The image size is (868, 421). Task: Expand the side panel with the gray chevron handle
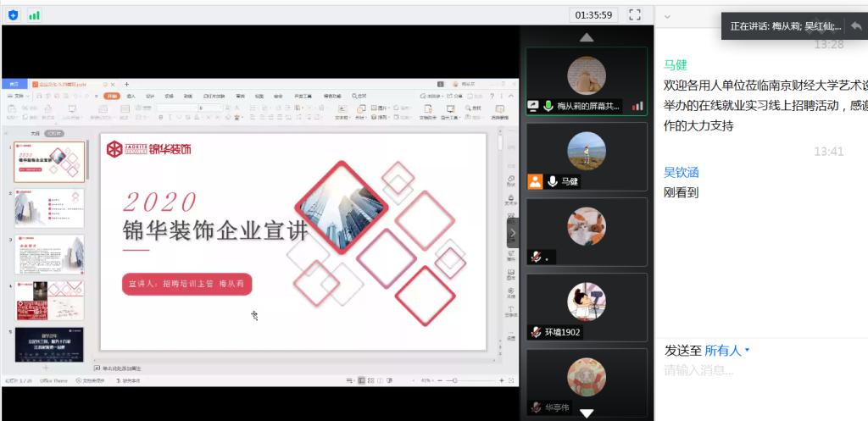tap(513, 232)
